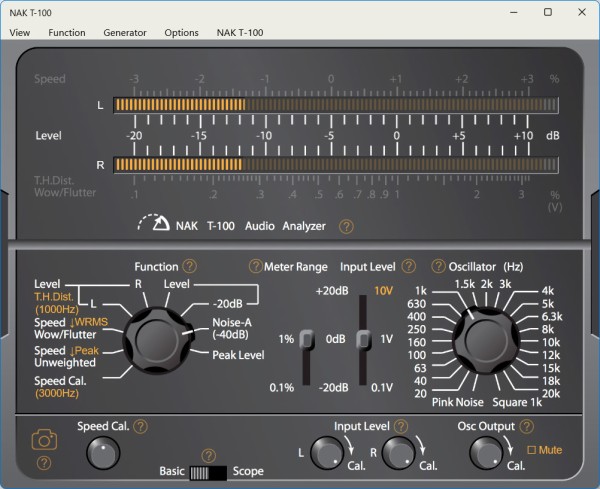Image resolution: width=600 pixels, height=489 pixels.
Task: Minimize the NAK T-100 window
Action: [x=514, y=12]
